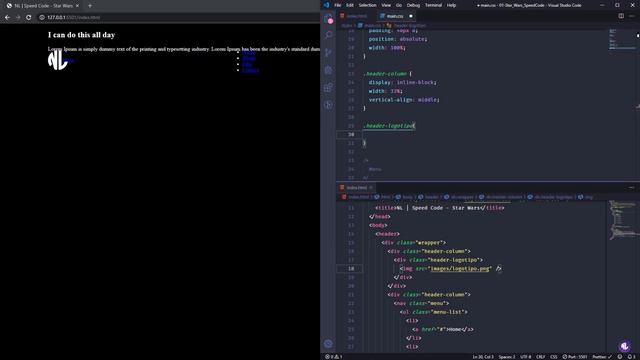Open the Run and Debug view in the activity bar

(329, 70)
